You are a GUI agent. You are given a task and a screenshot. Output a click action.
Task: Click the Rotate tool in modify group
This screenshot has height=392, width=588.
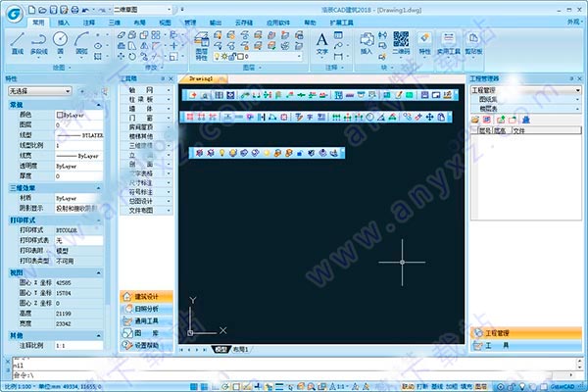pyautogui.click(x=132, y=56)
